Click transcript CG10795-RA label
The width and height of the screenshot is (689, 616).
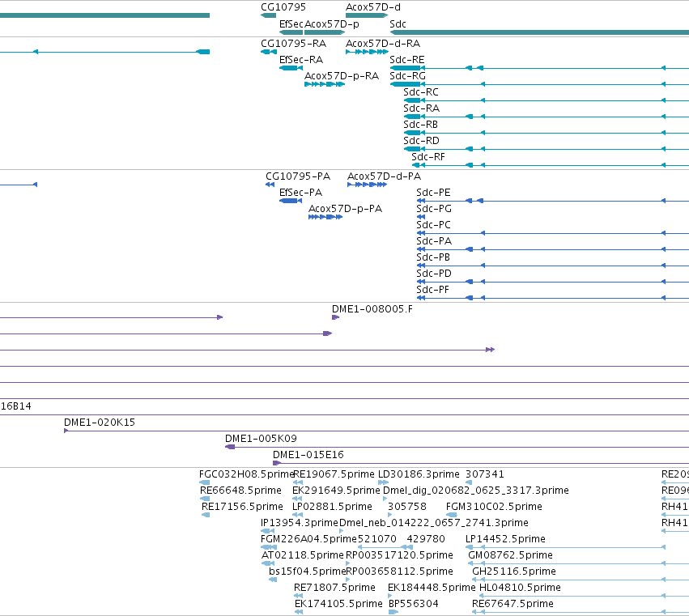pyautogui.click(x=294, y=44)
